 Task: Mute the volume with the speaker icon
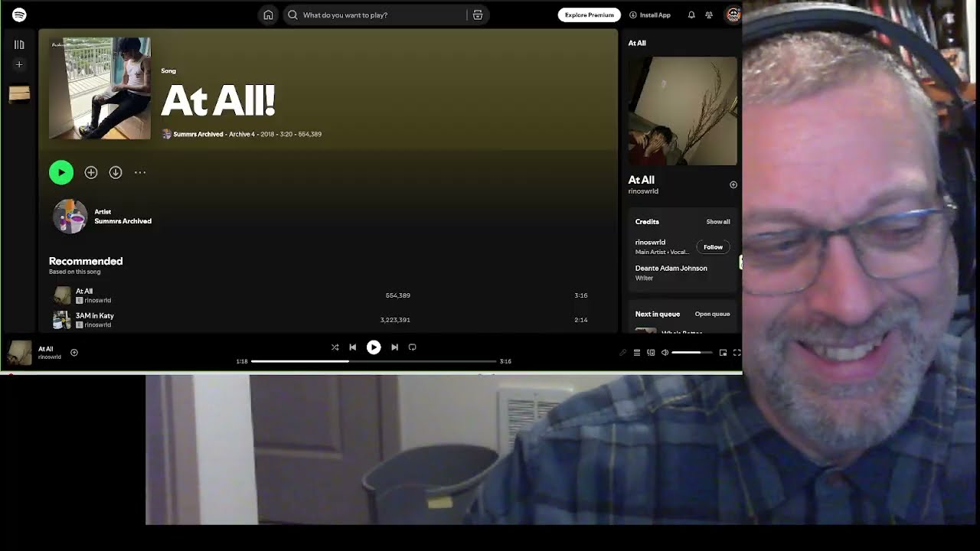click(665, 353)
